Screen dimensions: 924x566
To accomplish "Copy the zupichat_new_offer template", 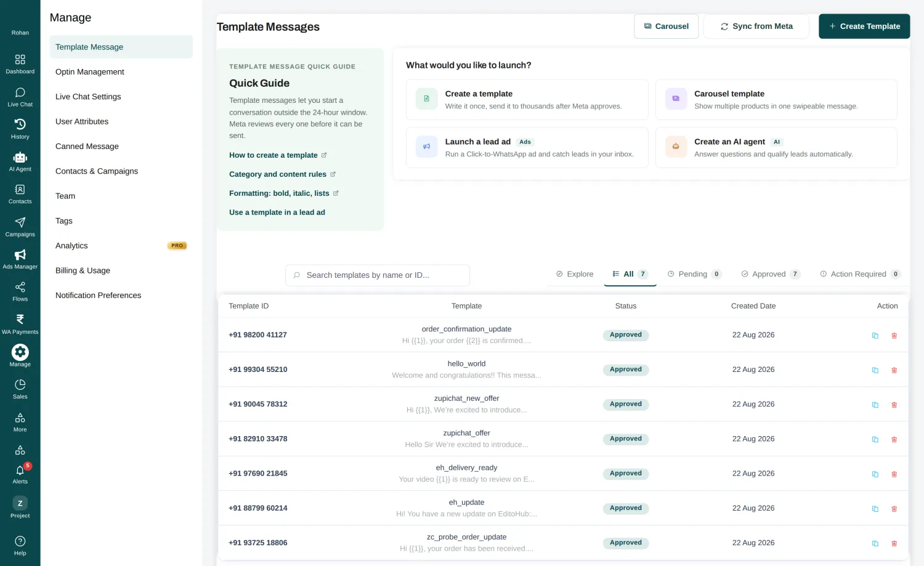I will click(x=875, y=405).
